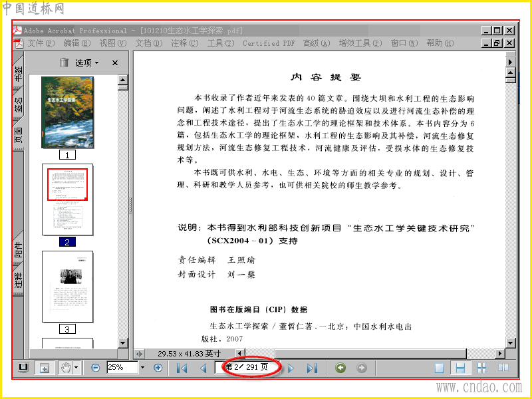Open the 书签 side tab

coord(19,72)
